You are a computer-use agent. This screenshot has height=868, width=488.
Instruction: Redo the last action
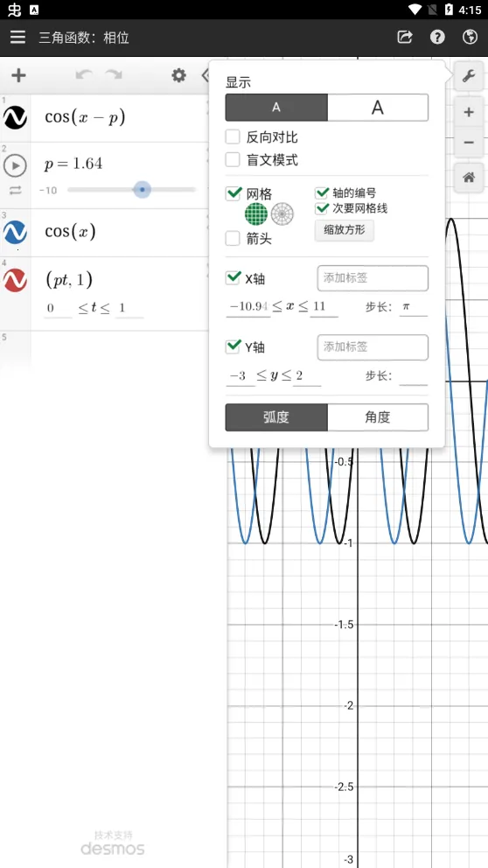tap(114, 75)
